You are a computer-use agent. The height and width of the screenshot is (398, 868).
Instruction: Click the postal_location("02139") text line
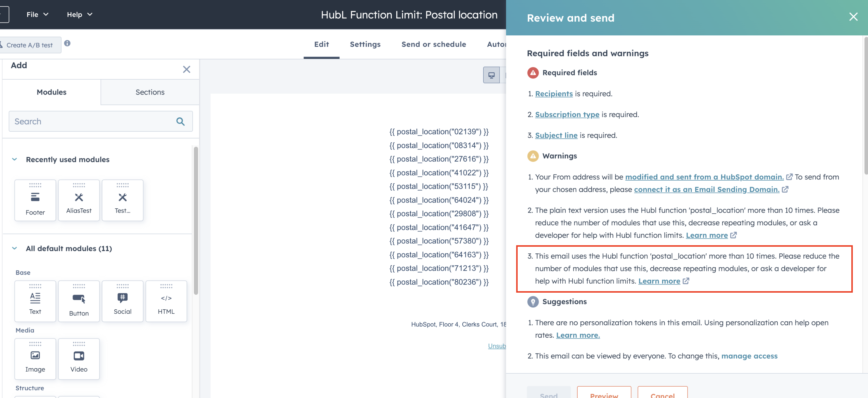(x=439, y=131)
